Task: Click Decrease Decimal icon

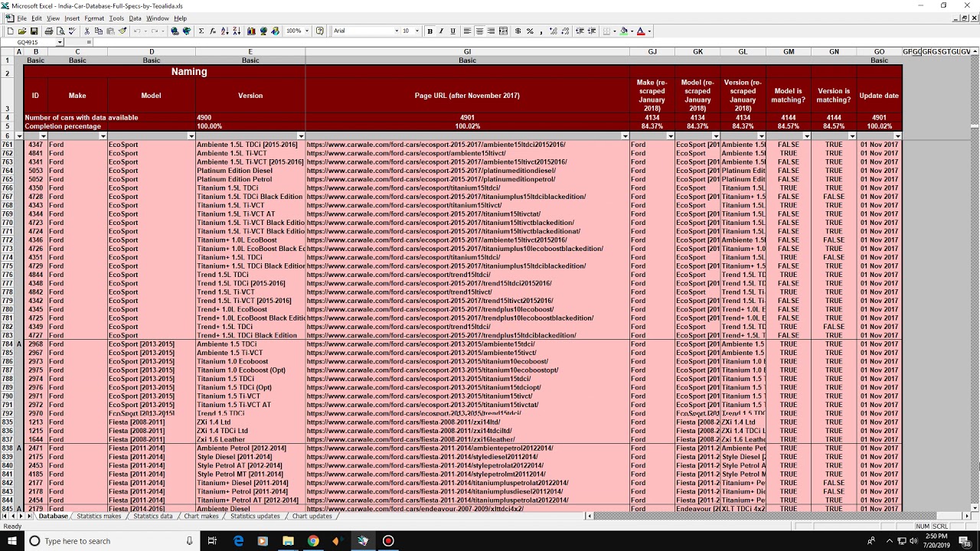Action: [565, 31]
